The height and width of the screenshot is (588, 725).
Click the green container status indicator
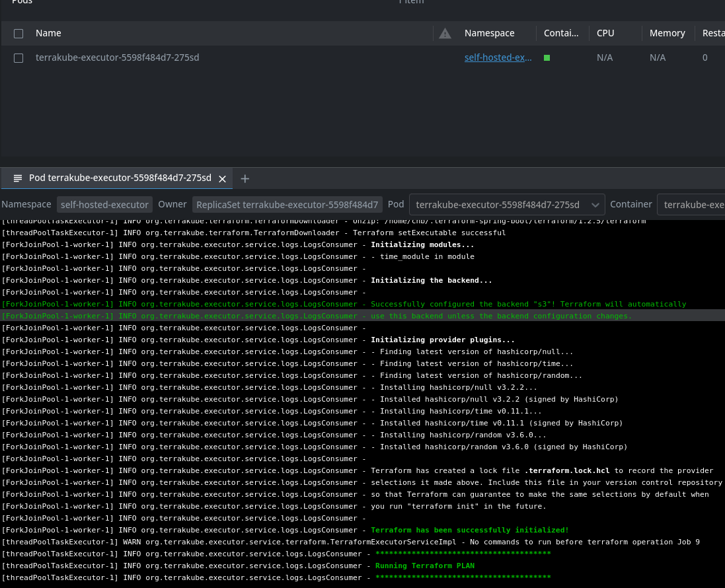pyautogui.click(x=547, y=57)
